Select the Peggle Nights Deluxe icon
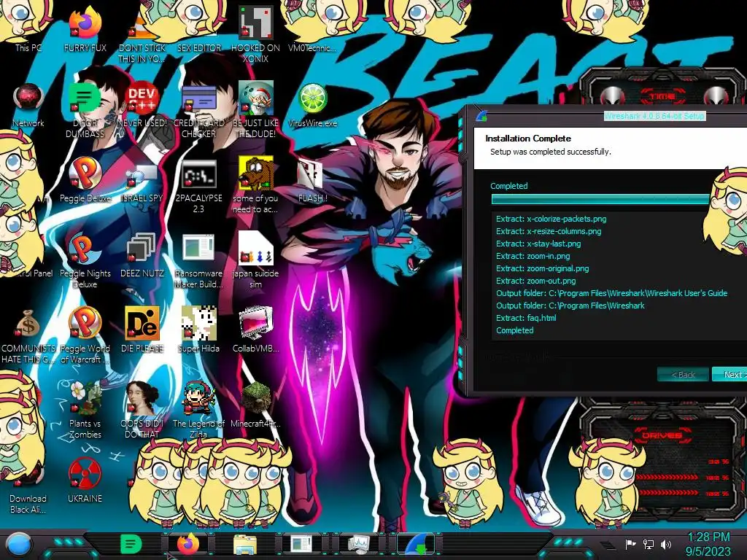The width and height of the screenshot is (747, 560). 85,260
